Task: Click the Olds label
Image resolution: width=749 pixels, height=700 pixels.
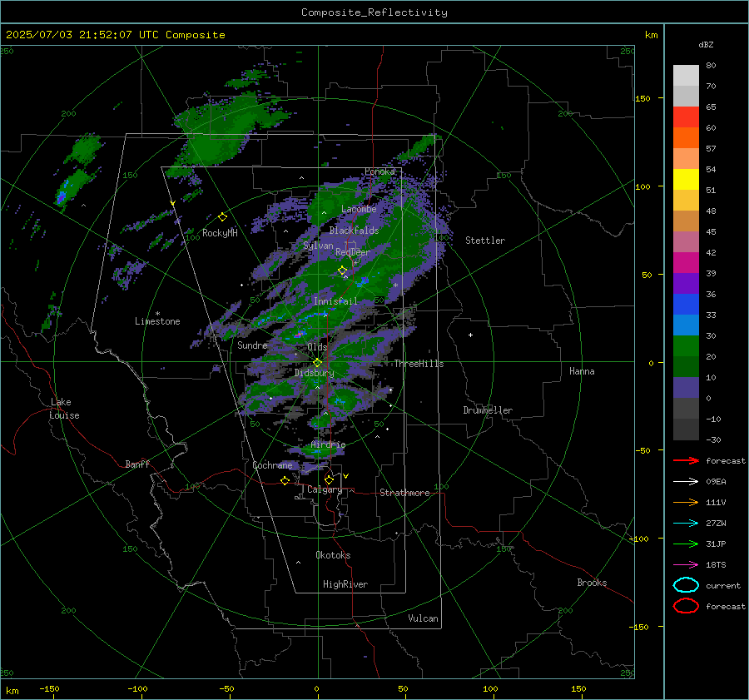Action: coord(317,347)
